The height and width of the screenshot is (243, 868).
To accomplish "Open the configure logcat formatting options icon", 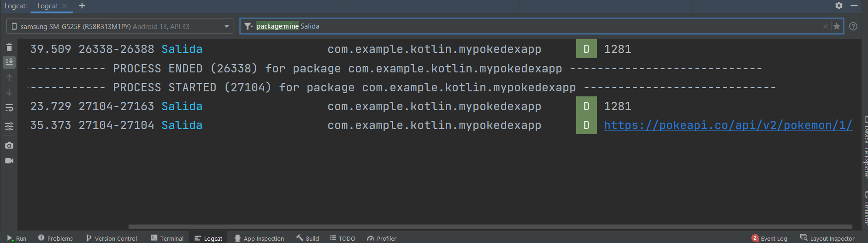I will click(x=9, y=126).
